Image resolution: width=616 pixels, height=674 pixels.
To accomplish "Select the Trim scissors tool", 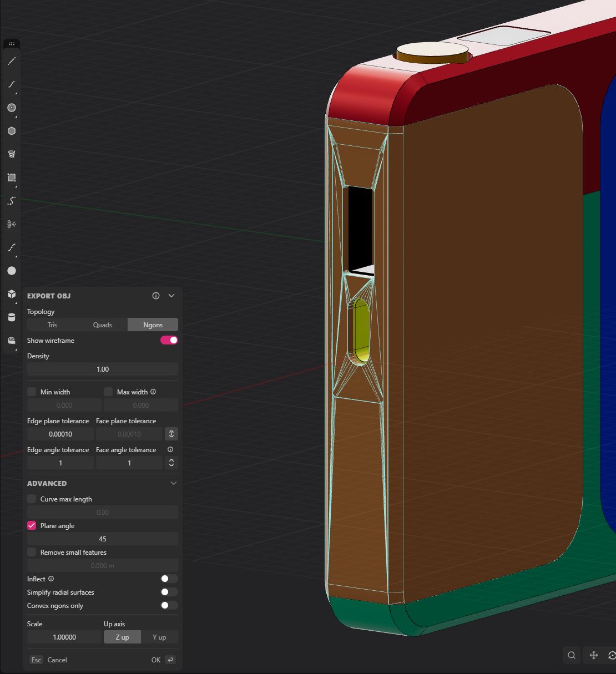I will pos(12,224).
